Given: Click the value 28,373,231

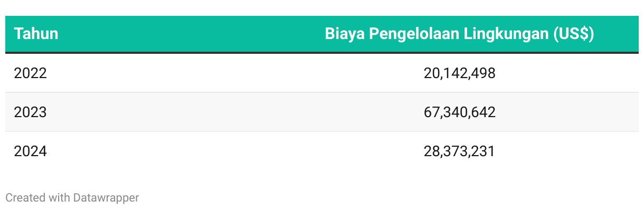Looking at the screenshot, I should click(x=459, y=152).
